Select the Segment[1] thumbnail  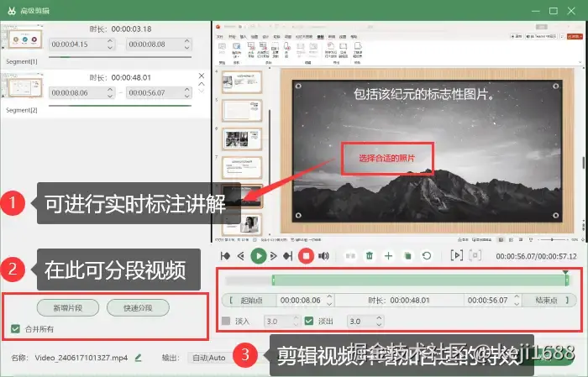pos(23,39)
